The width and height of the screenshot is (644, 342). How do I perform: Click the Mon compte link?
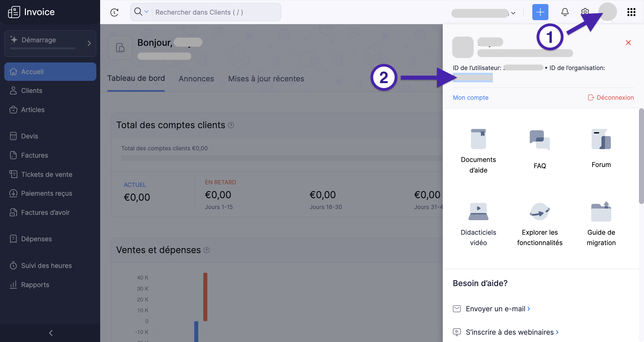(x=470, y=98)
